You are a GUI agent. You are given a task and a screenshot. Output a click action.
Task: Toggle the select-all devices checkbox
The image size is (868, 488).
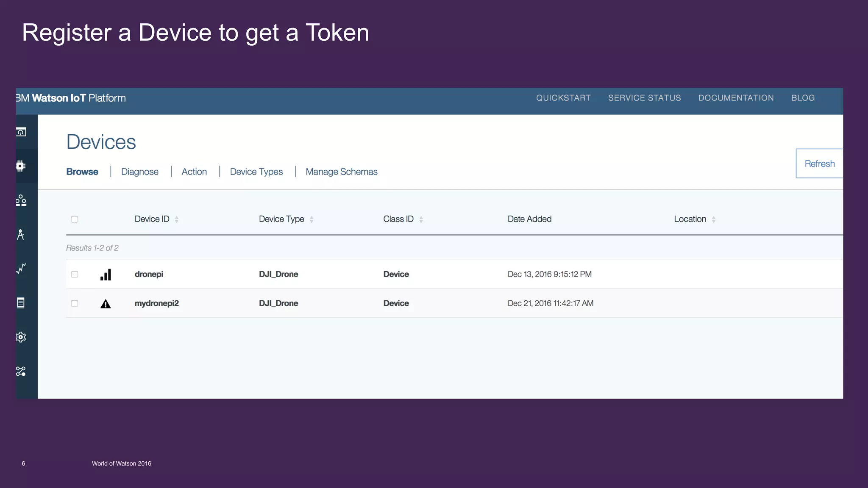(x=75, y=219)
